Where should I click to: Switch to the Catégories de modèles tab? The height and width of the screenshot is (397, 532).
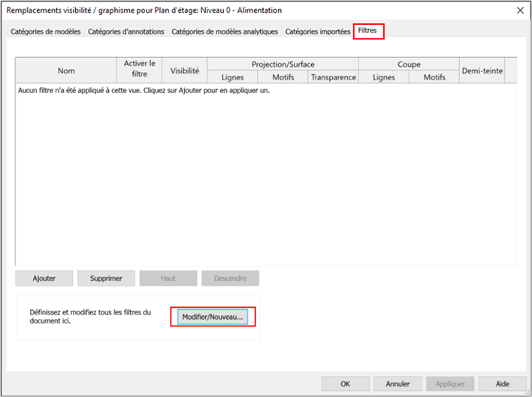coord(46,32)
